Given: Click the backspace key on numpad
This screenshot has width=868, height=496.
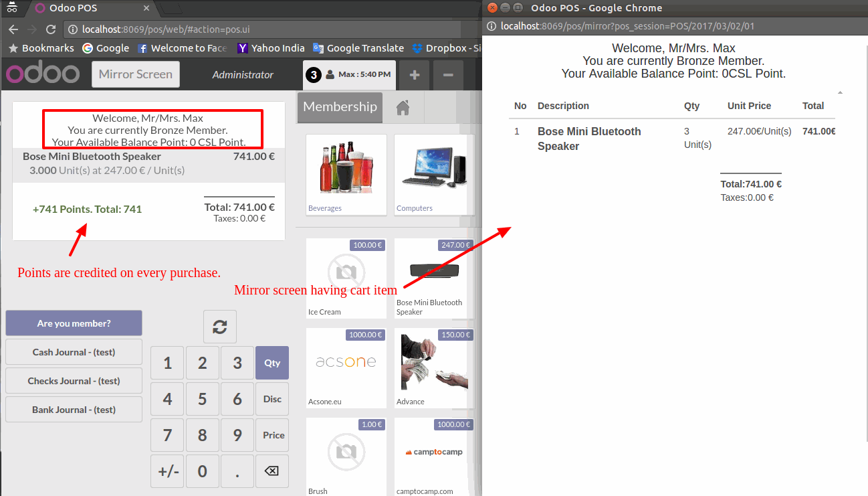Looking at the screenshot, I should pyautogui.click(x=272, y=471).
